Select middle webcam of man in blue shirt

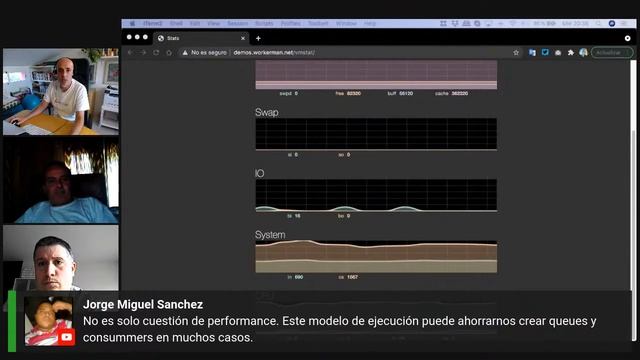click(61, 180)
